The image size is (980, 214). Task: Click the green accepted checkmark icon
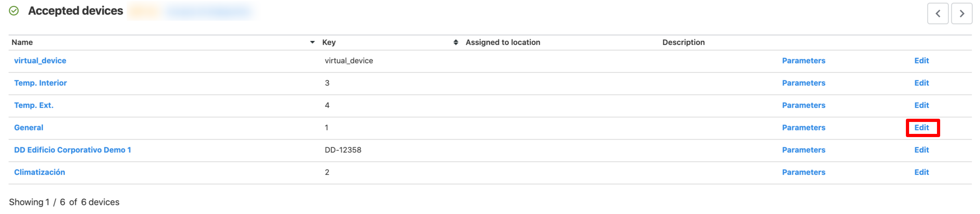click(x=14, y=11)
